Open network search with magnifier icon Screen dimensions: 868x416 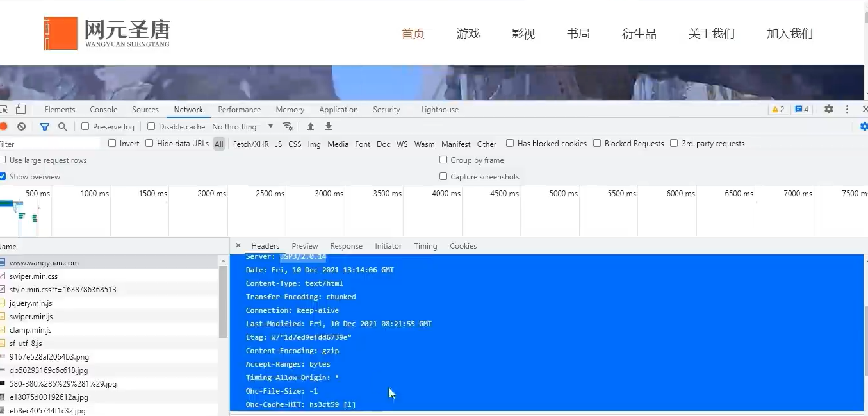(x=62, y=127)
